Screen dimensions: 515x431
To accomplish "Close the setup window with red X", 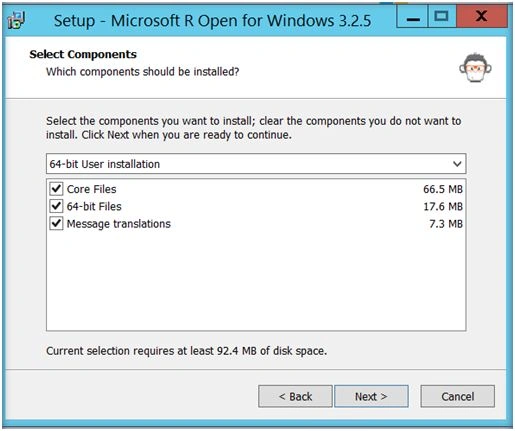I will (x=482, y=17).
